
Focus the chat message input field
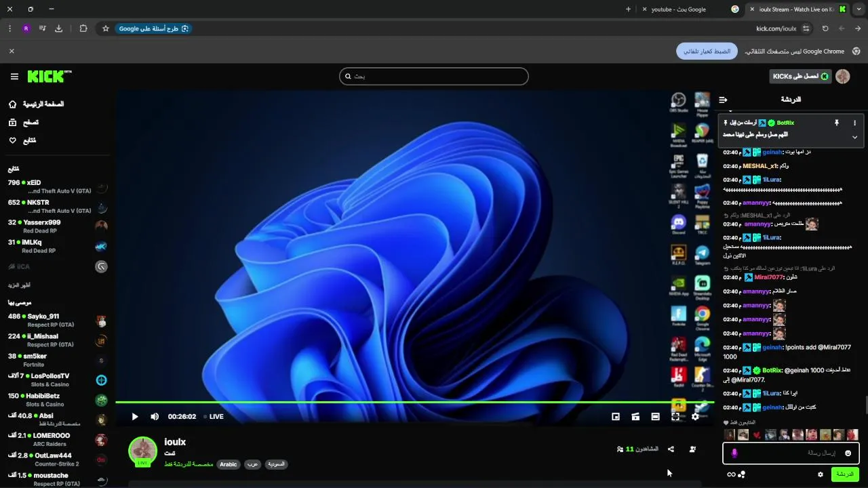[x=791, y=453]
